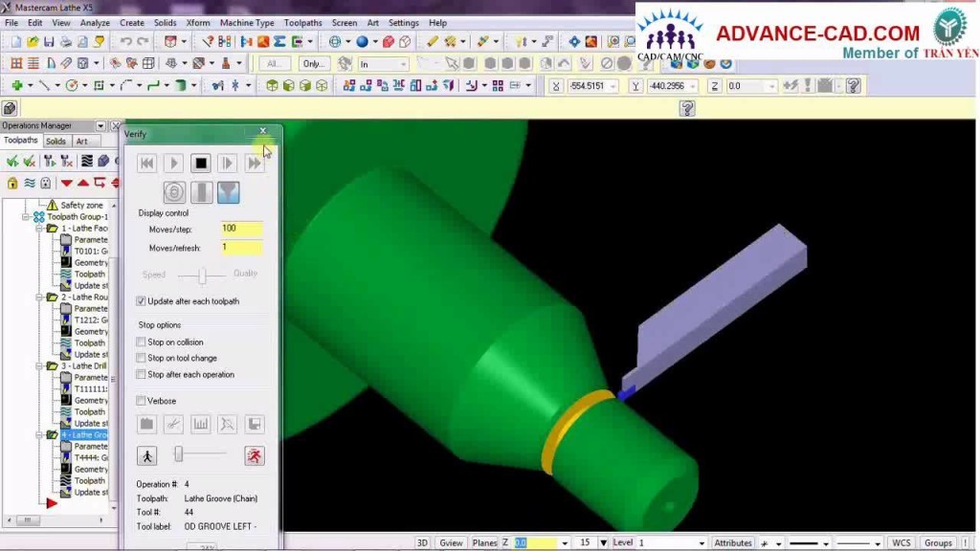The width and height of the screenshot is (980, 551).
Task: Click the Moves/step input field
Action: 241,229
